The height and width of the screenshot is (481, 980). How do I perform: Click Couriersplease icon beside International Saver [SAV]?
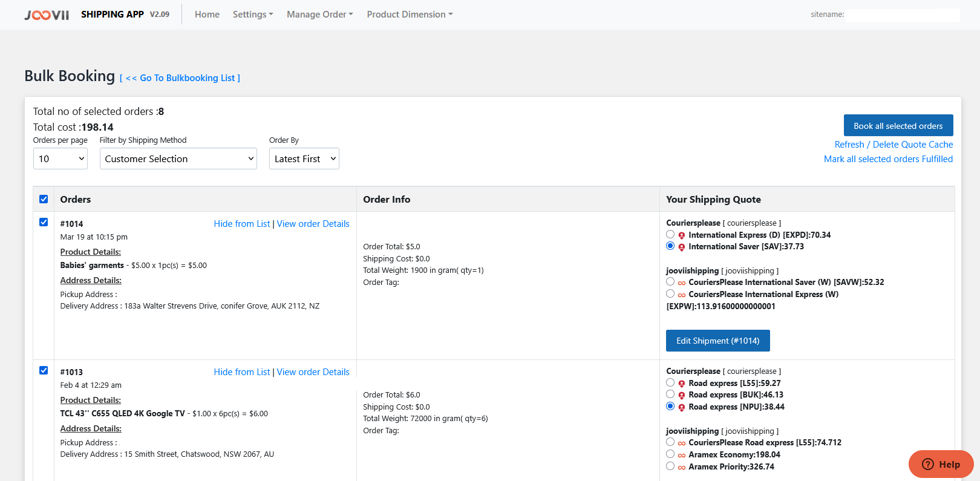point(682,247)
